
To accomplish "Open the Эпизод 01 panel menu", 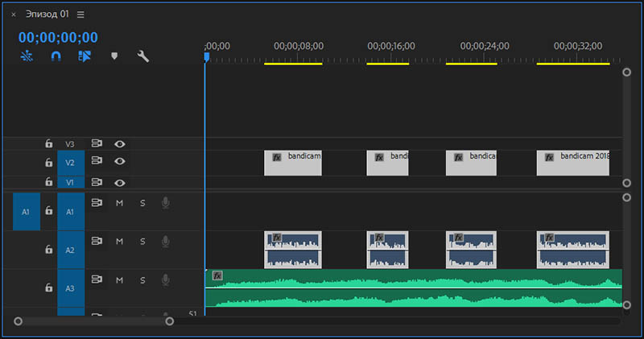I will point(80,14).
